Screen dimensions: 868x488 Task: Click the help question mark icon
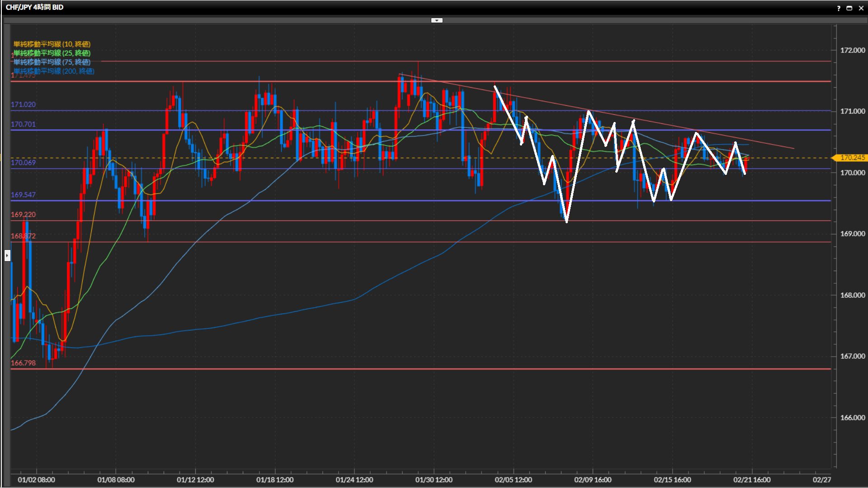pos(839,8)
